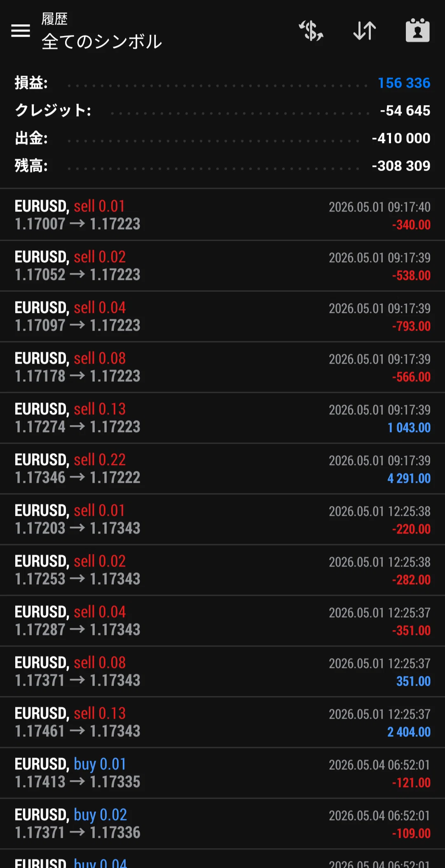445x868 pixels.
Task: Open EURUSD sell 0.01 trade with -340.00
Action: point(222,215)
